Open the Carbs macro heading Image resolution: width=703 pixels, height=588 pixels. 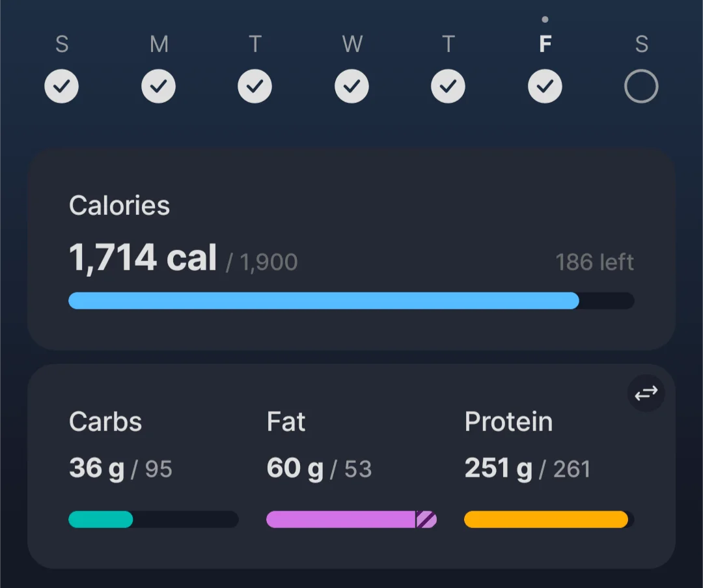(105, 421)
